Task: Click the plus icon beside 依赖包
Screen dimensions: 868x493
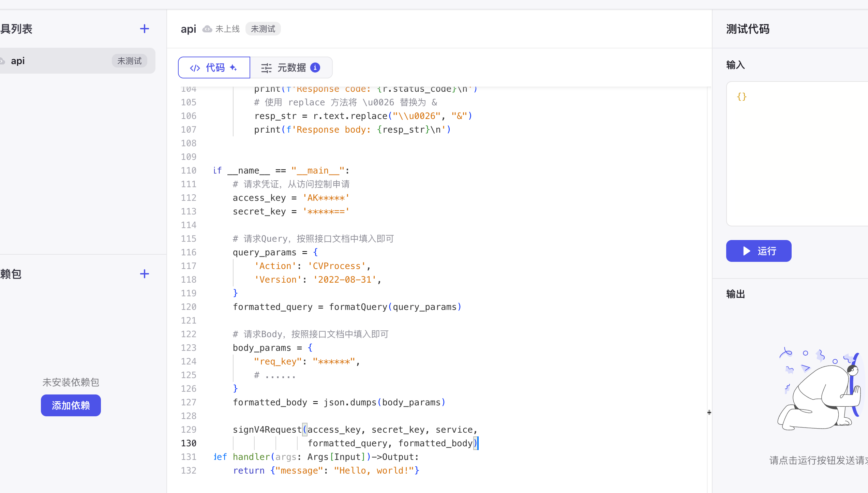Action: tap(145, 274)
